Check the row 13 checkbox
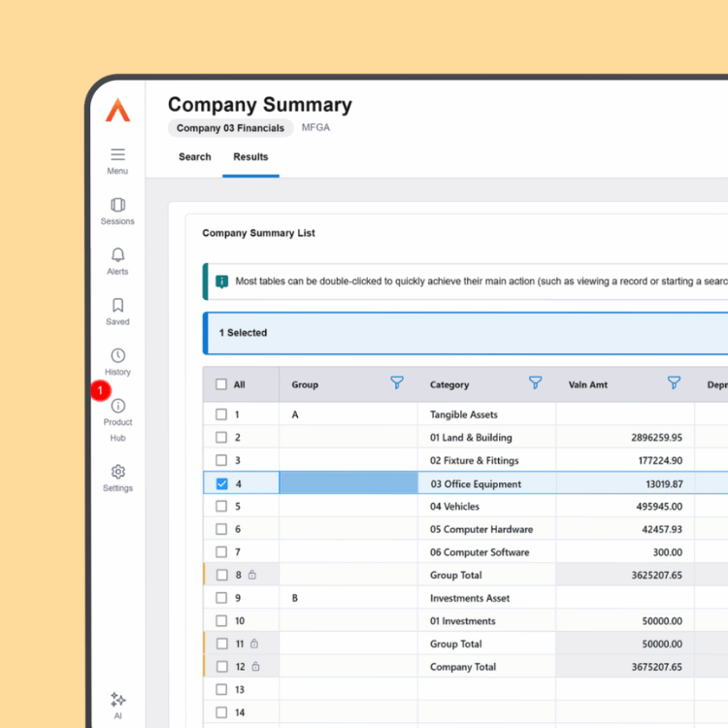Viewport: 728px width, 728px height. (x=221, y=689)
